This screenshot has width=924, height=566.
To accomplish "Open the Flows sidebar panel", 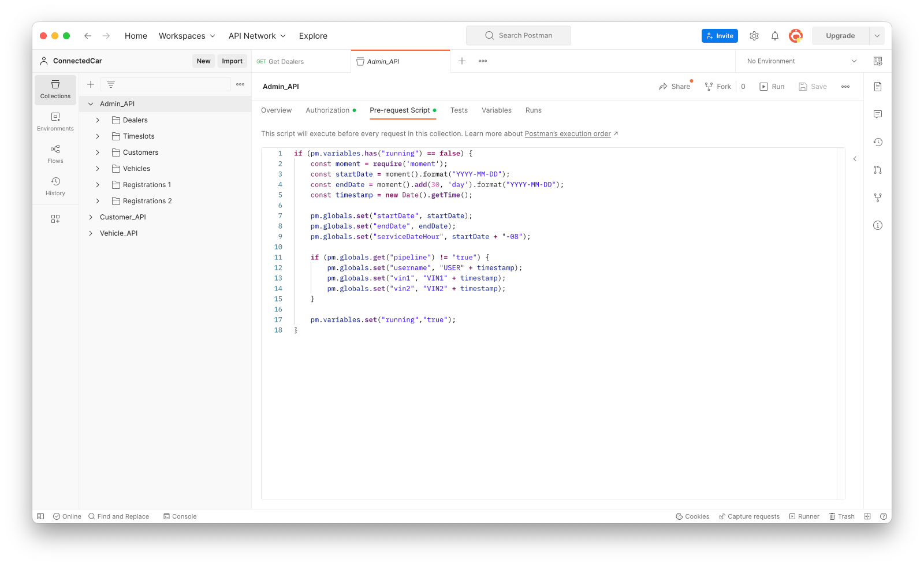I will coord(55,154).
